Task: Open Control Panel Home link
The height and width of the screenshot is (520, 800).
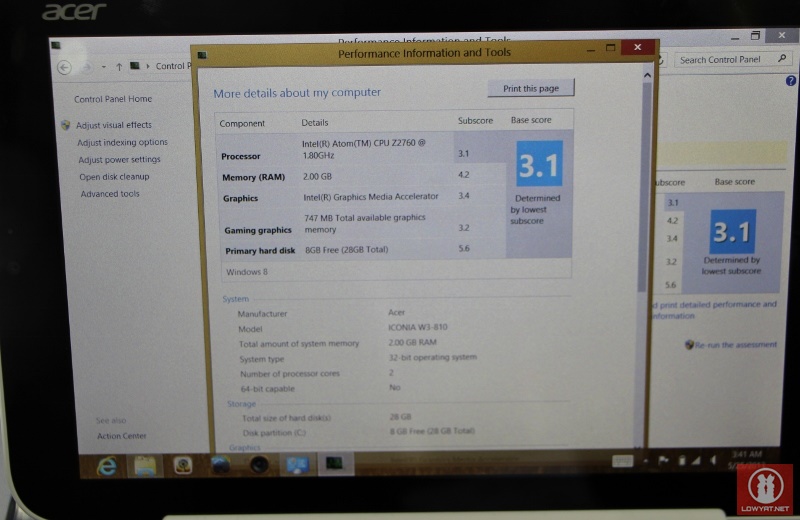Action: coord(113,99)
